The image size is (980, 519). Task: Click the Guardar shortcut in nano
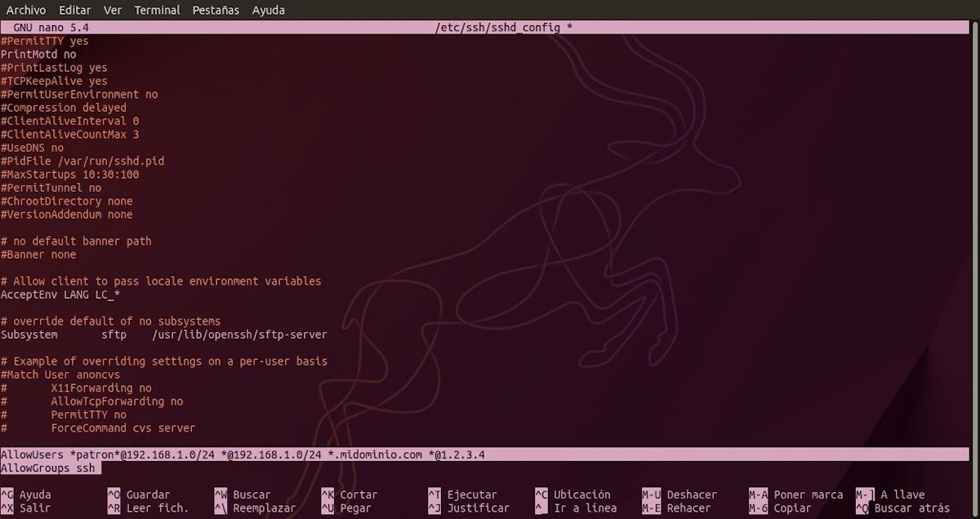click(x=147, y=494)
